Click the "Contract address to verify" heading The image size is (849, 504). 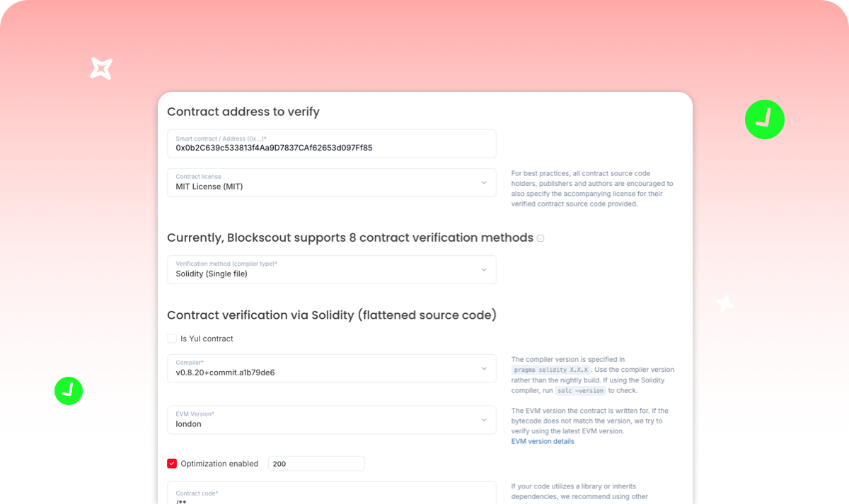pyautogui.click(x=243, y=112)
